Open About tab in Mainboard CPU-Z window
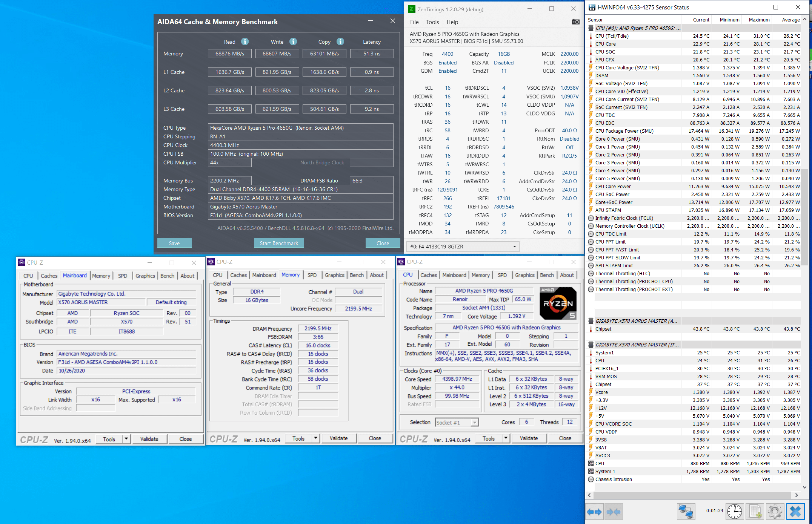This screenshot has width=812, height=524. pyautogui.click(x=187, y=276)
